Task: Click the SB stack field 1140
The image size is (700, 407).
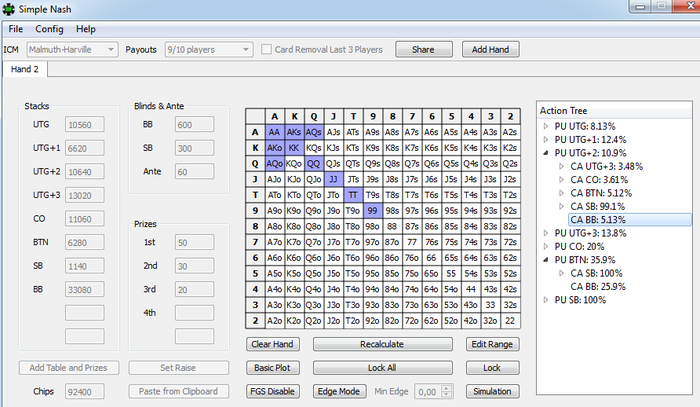Action: [x=85, y=266]
